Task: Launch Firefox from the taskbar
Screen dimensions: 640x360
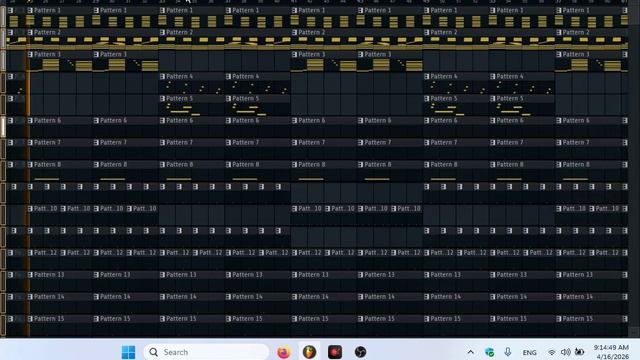Action: [284, 352]
